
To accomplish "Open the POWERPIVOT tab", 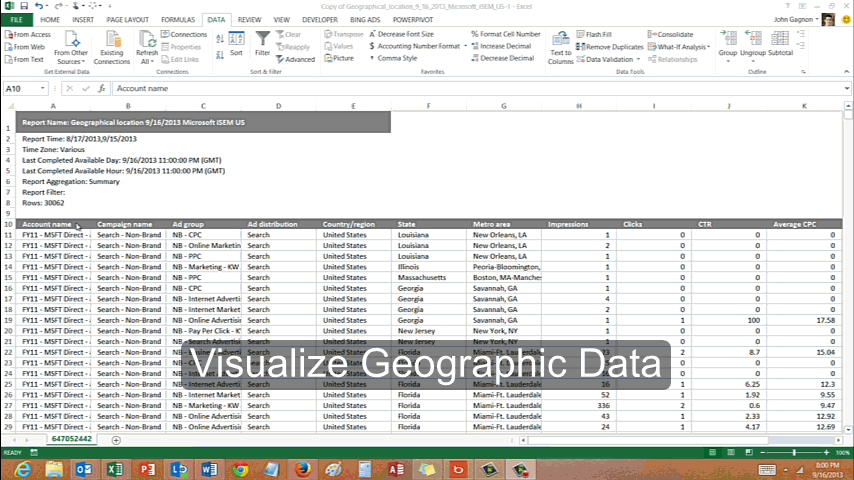I will [x=413, y=20].
